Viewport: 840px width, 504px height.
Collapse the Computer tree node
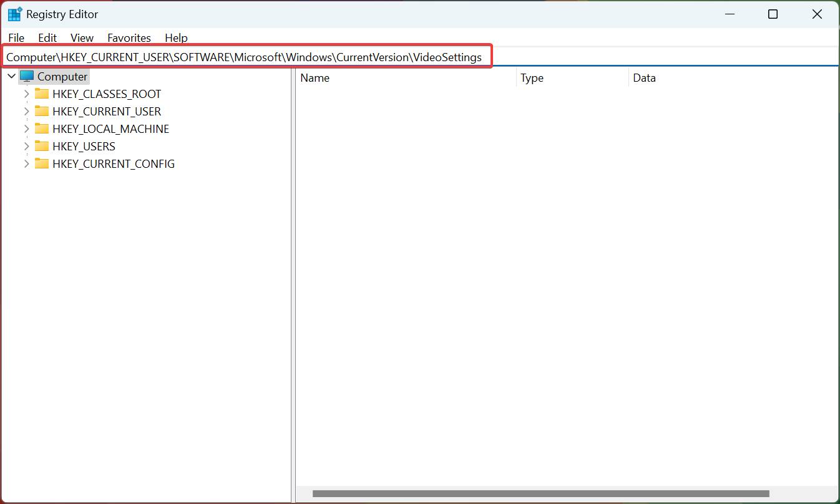pyautogui.click(x=11, y=77)
